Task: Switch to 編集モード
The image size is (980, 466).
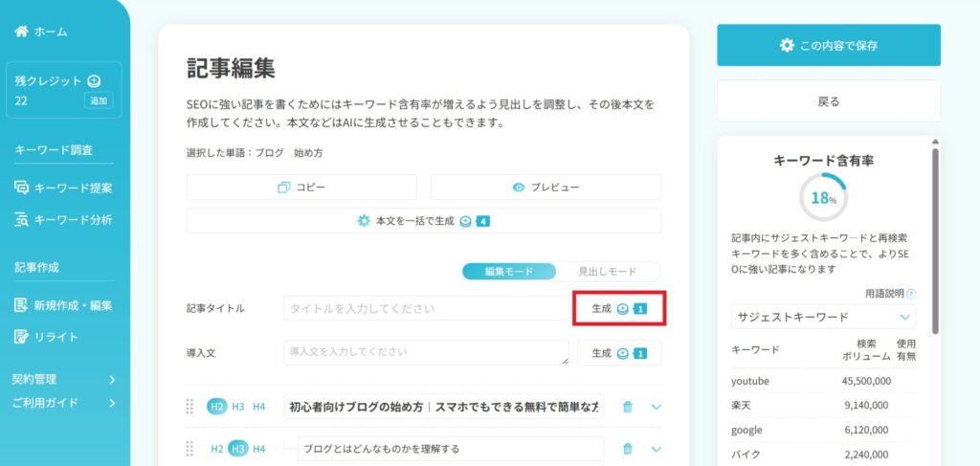Action: [x=509, y=271]
